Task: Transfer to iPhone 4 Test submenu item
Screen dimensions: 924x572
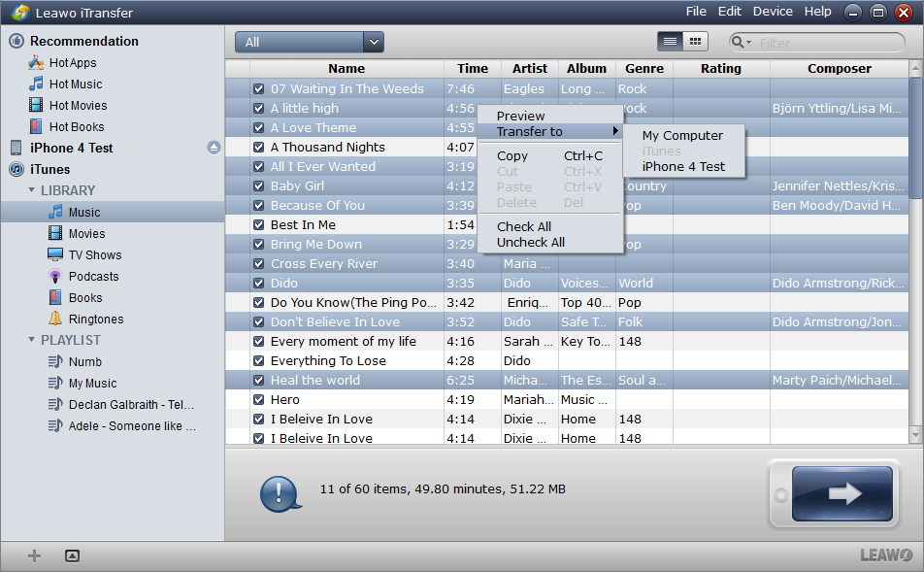Action: tap(683, 166)
